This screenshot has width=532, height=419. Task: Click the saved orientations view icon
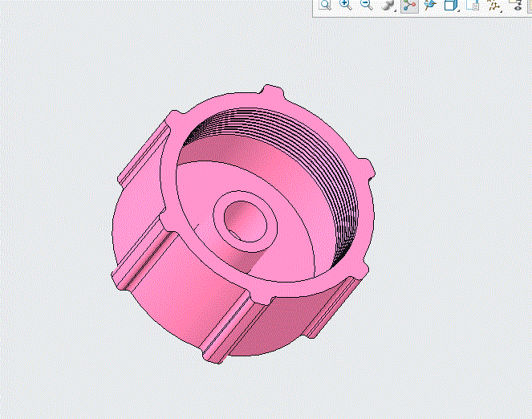[x=430, y=5]
